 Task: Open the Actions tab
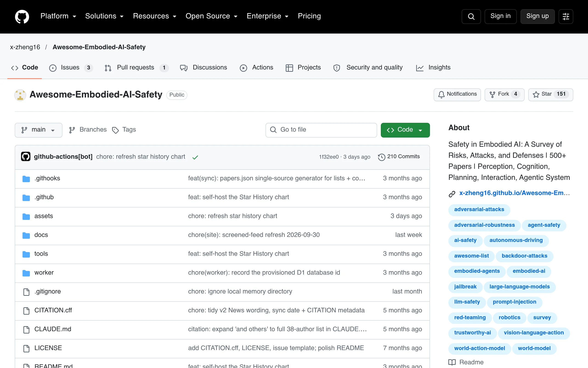click(256, 68)
